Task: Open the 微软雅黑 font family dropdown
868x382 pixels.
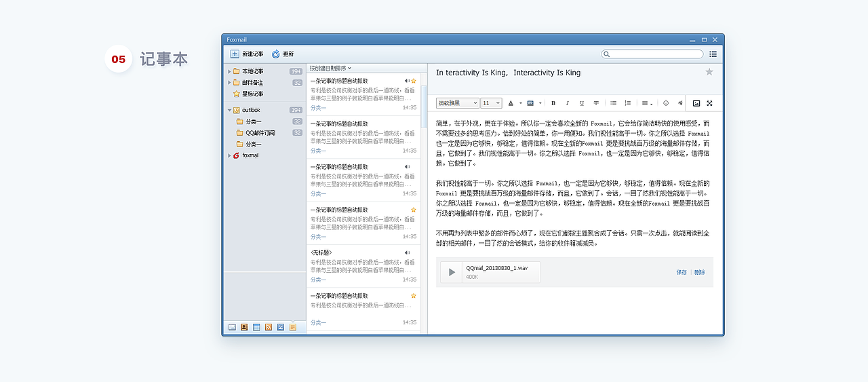Action: (x=457, y=103)
